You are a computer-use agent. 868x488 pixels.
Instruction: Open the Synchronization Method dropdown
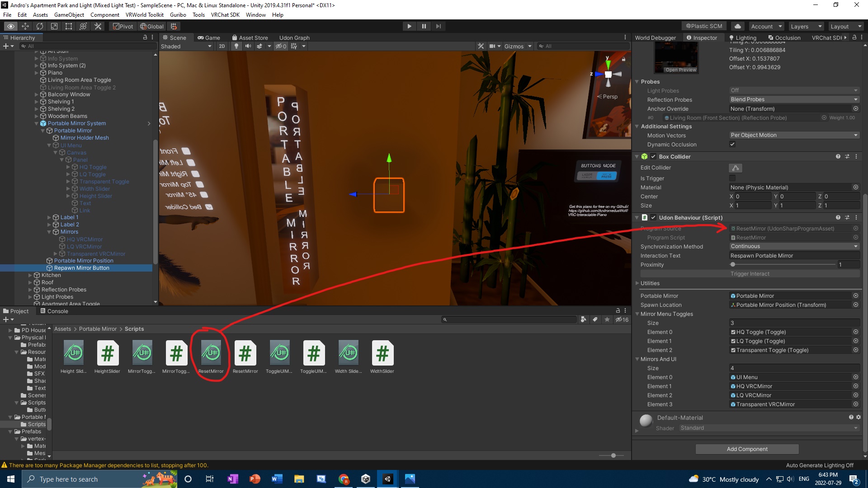(x=794, y=246)
